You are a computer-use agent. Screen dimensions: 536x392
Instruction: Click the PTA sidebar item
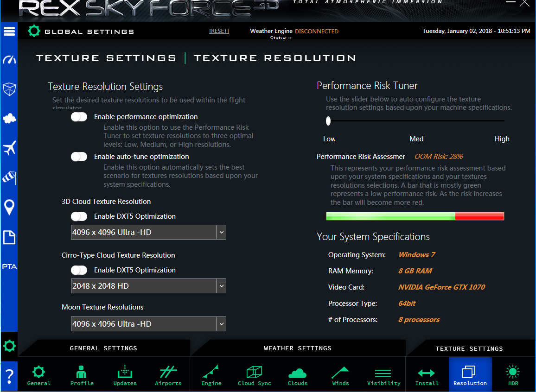point(9,266)
